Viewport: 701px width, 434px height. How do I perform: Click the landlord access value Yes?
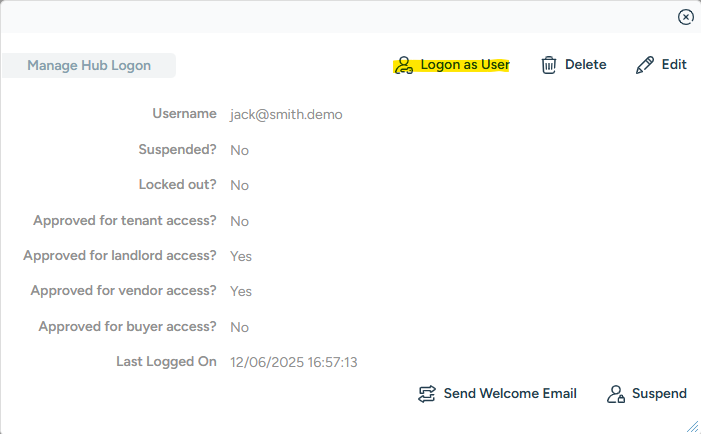(x=241, y=256)
